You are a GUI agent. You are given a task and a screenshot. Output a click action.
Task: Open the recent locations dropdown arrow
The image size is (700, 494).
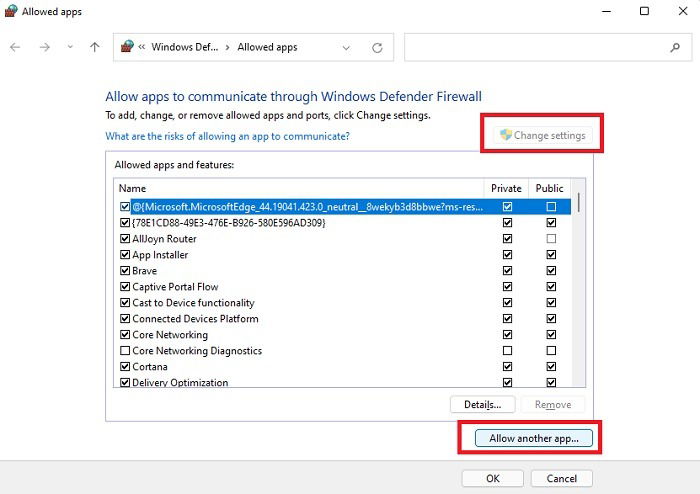coord(70,47)
